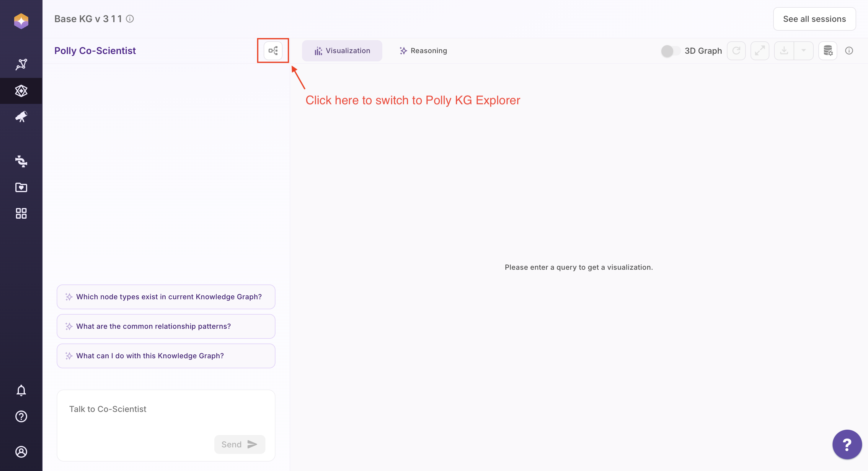
Task: Open the favorites folder icon in sidebar
Action: [21, 187]
